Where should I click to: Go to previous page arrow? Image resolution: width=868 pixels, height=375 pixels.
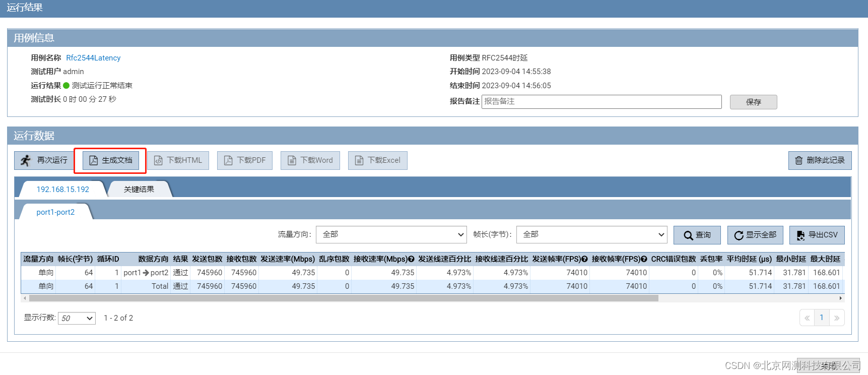point(807,318)
